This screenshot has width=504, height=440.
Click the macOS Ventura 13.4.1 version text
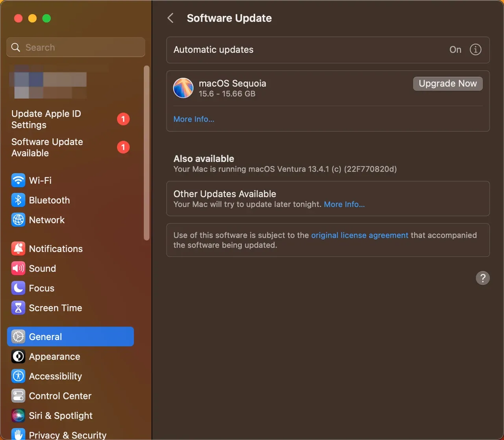[285, 169]
